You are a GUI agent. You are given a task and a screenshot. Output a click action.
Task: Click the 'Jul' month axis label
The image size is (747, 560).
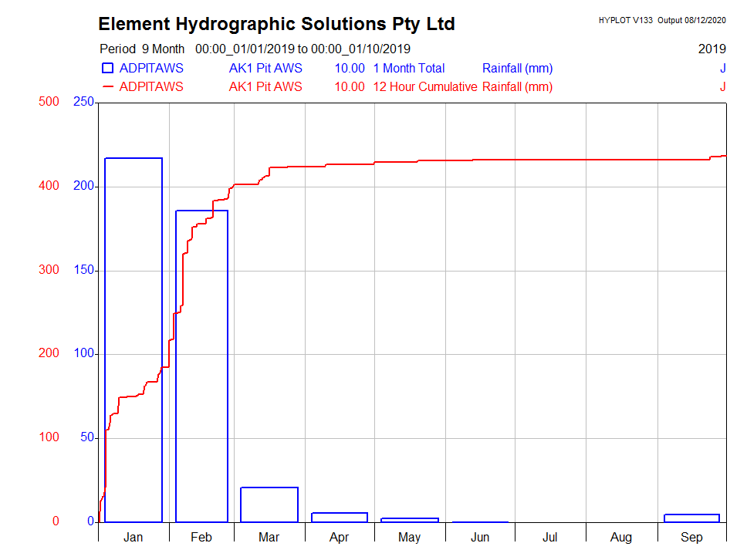(x=550, y=538)
